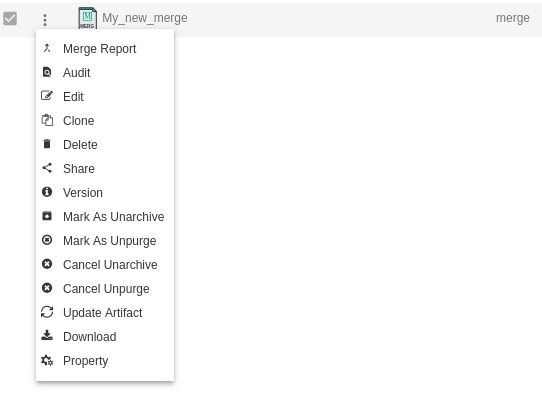Open the My_new_merge file name link

145,18
